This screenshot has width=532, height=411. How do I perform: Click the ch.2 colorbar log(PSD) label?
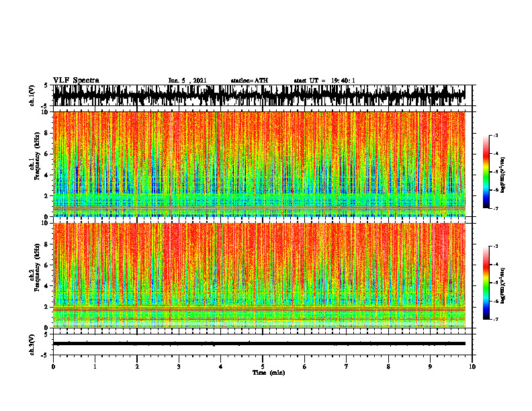[503, 285]
